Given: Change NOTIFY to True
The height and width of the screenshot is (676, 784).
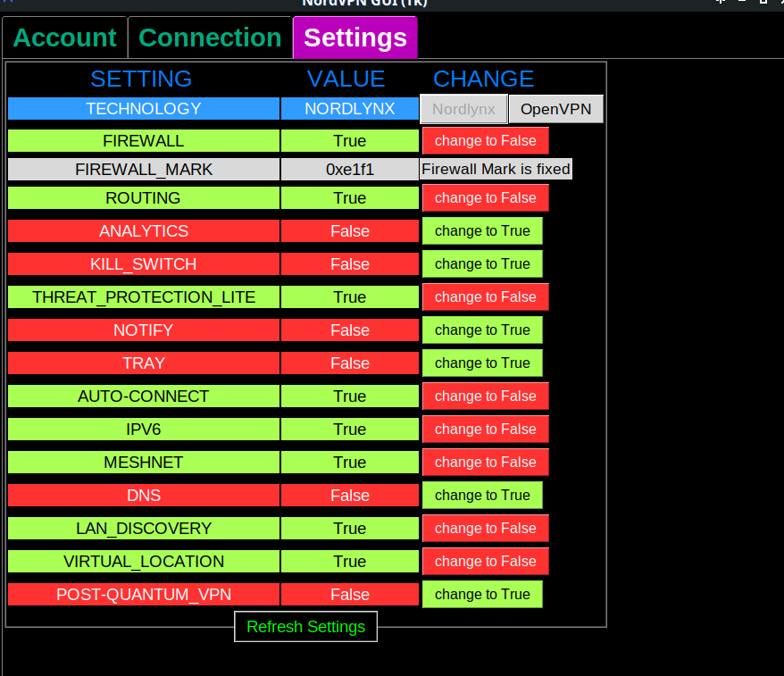Looking at the screenshot, I should [482, 330].
